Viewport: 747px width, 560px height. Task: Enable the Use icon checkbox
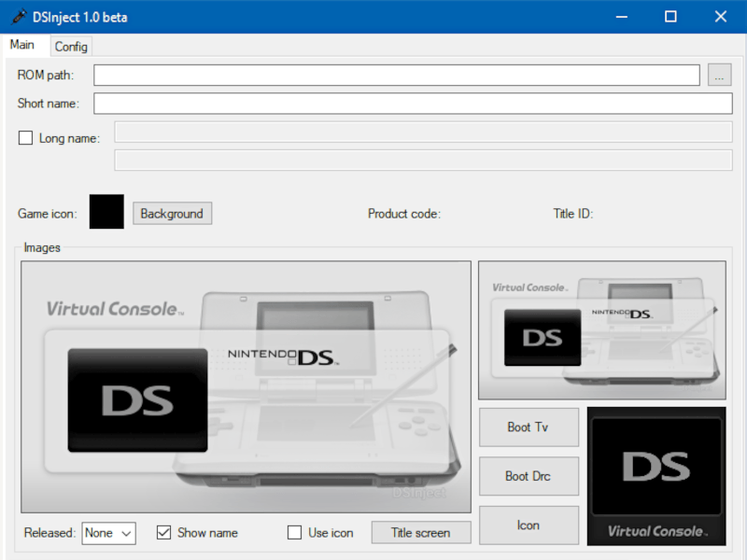pos(294,532)
